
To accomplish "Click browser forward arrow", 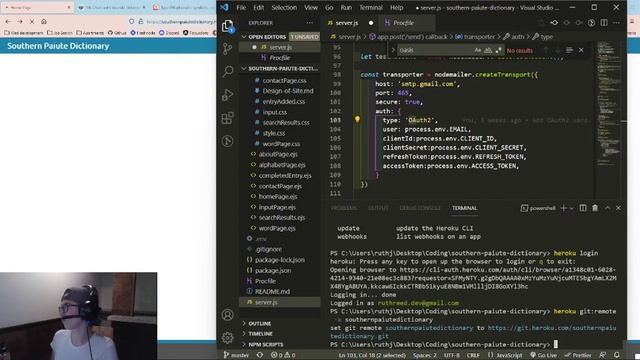I will point(20,21).
